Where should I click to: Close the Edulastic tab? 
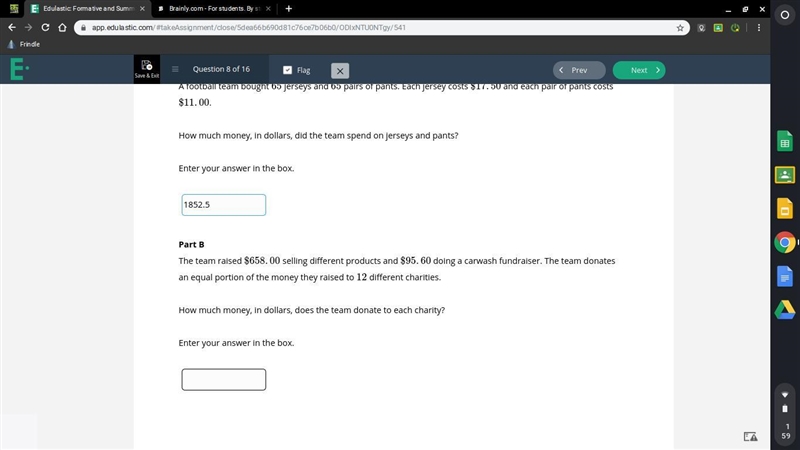pyautogui.click(x=142, y=9)
